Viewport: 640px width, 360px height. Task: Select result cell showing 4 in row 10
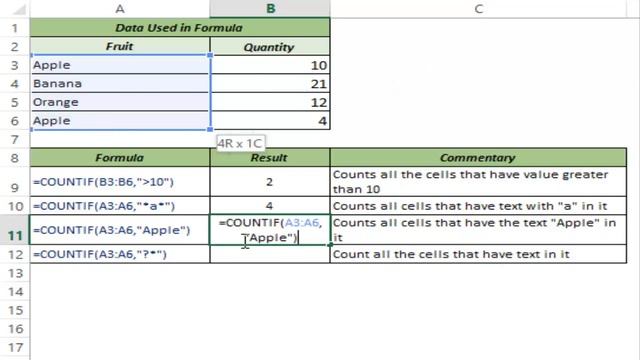click(270, 206)
